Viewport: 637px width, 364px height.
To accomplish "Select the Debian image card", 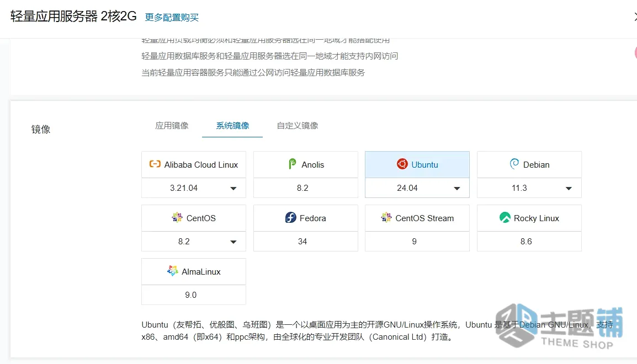I will coord(529,164).
